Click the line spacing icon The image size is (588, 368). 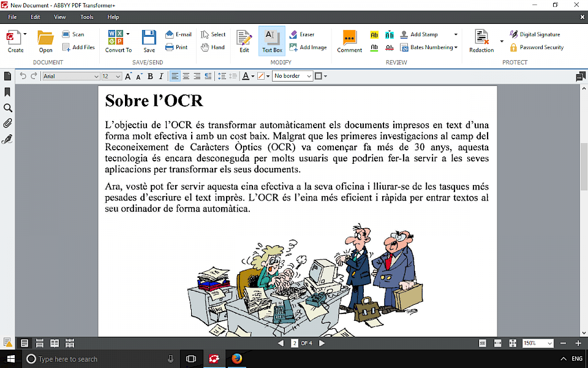point(222,76)
